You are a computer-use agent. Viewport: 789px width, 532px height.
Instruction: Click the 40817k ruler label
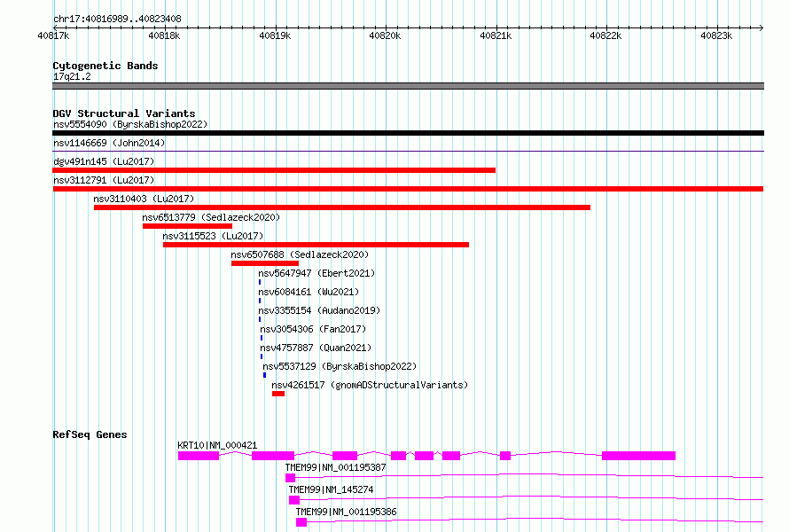pyautogui.click(x=53, y=35)
